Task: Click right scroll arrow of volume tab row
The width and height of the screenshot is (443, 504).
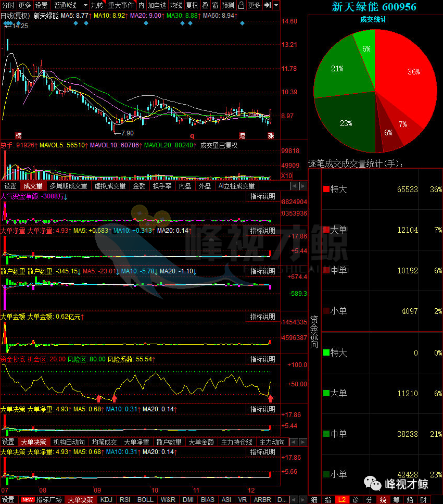Action: [303, 186]
